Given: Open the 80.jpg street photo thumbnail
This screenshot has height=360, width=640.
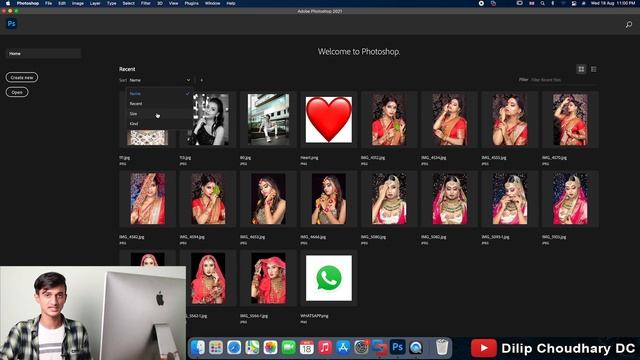Looking at the screenshot, I should pyautogui.click(x=268, y=120).
